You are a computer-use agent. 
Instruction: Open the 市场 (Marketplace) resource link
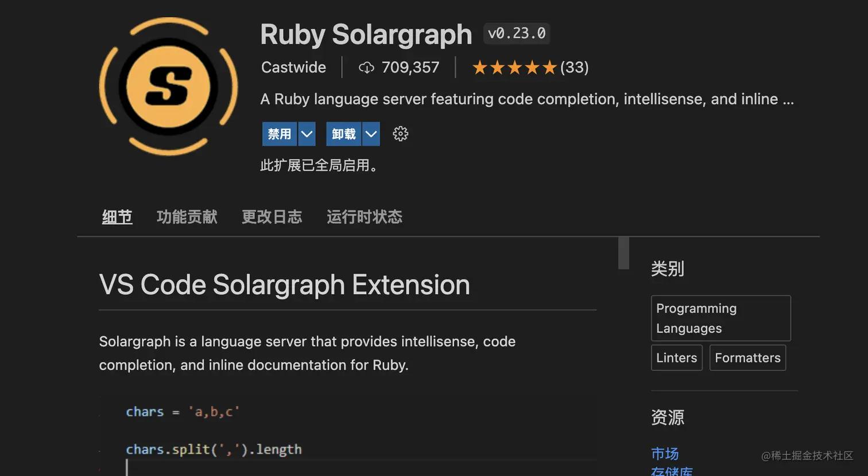coord(665,454)
